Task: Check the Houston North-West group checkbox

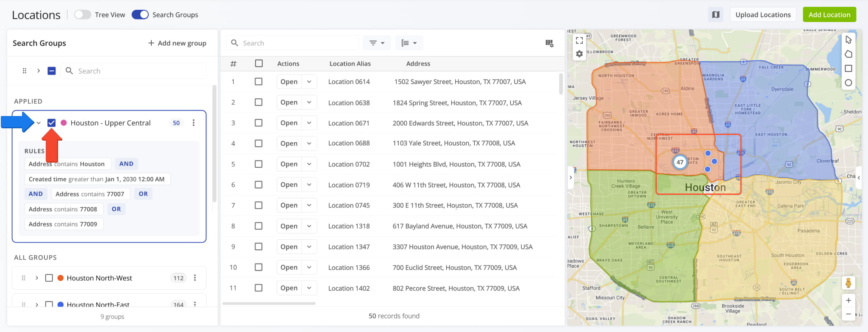Action: pos(49,278)
